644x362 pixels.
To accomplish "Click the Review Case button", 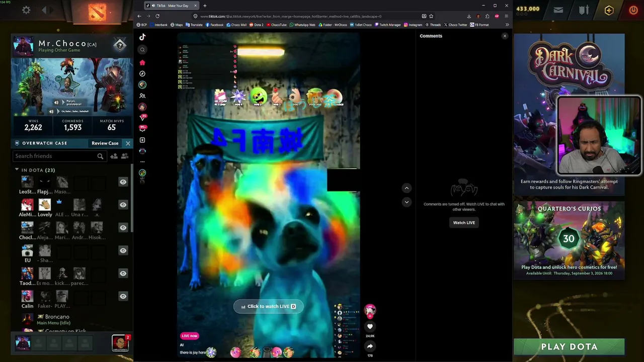I will pyautogui.click(x=105, y=143).
